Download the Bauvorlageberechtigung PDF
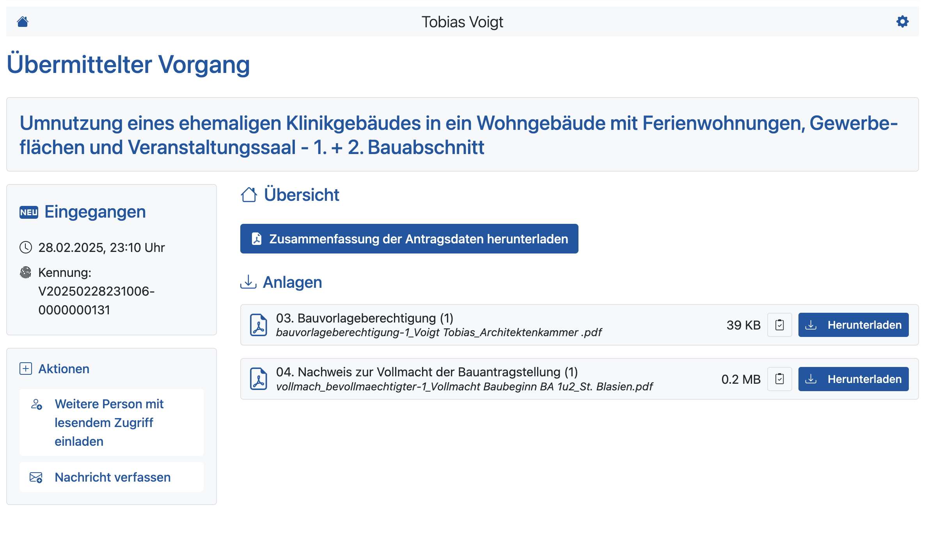926x560 pixels. 853,325
